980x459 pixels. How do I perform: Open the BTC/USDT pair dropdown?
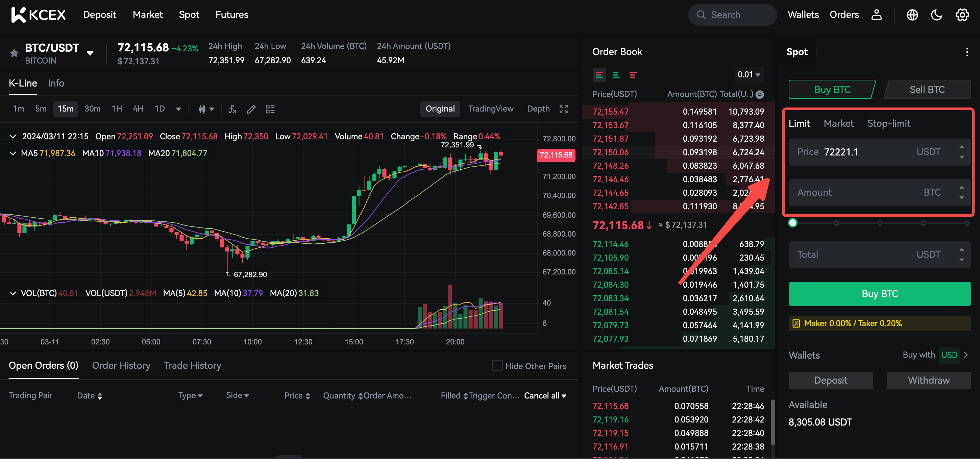tap(90, 53)
